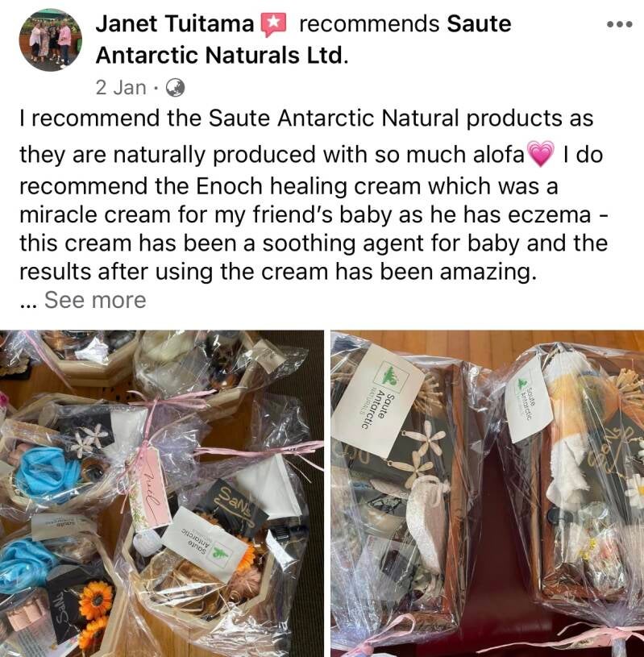Click the first line of the review text

(306, 119)
